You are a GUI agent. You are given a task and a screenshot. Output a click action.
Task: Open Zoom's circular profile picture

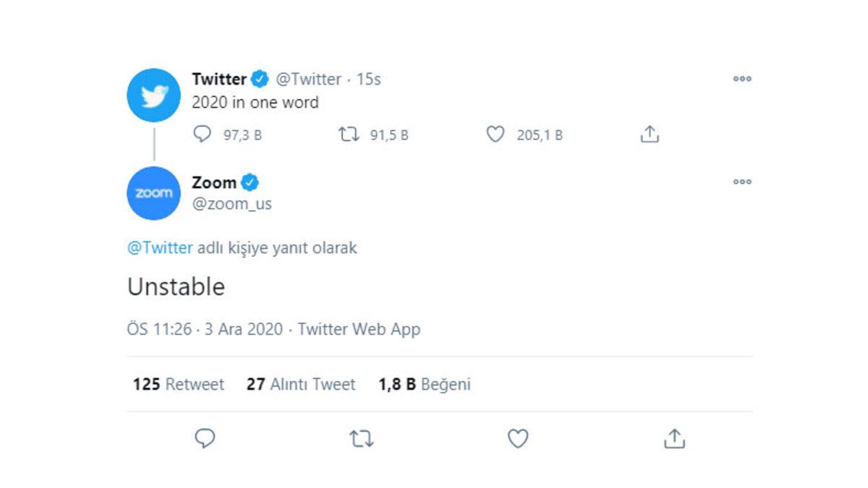[x=153, y=192]
